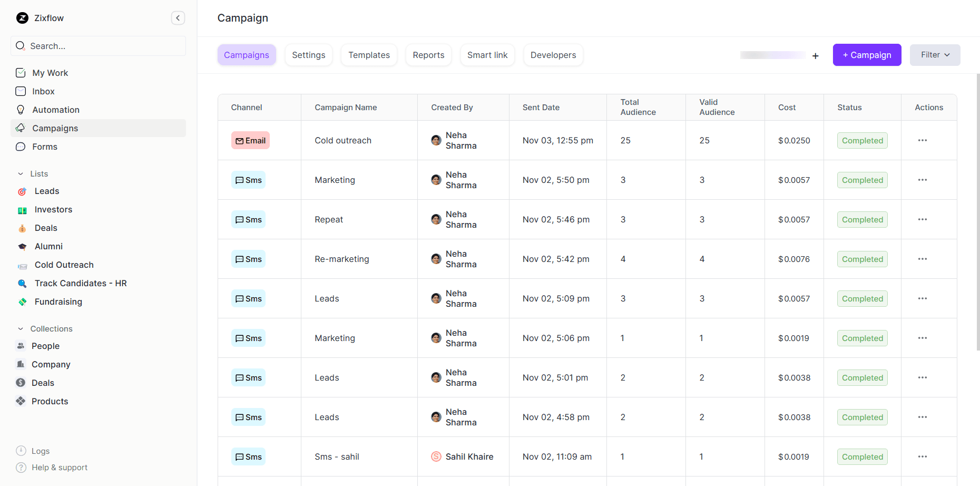The width and height of the screenshot is (980, 486).
Task: Click the search input field
Action: click(x=98, y=46)
